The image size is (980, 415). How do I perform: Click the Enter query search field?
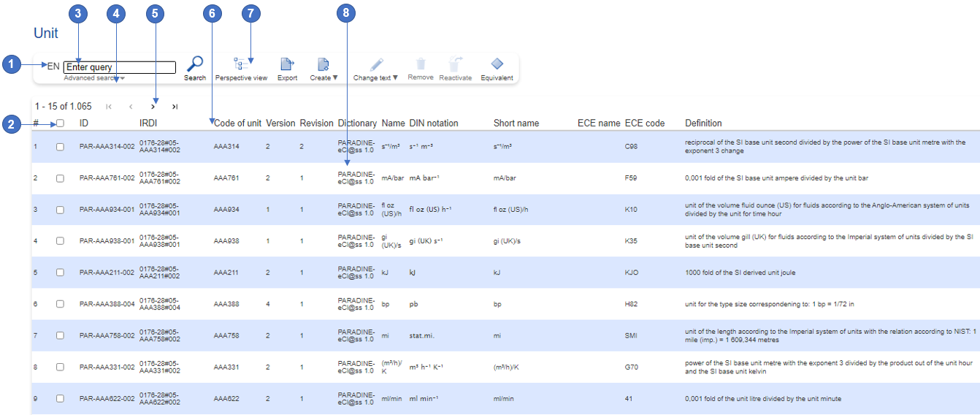pyautogui.click(x=120, y=67)
